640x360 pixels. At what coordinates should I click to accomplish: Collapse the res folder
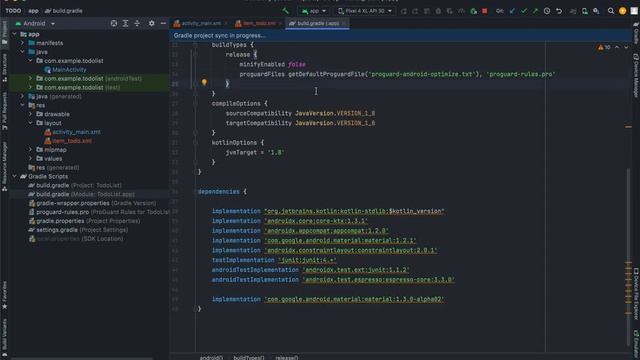point(23,105)
